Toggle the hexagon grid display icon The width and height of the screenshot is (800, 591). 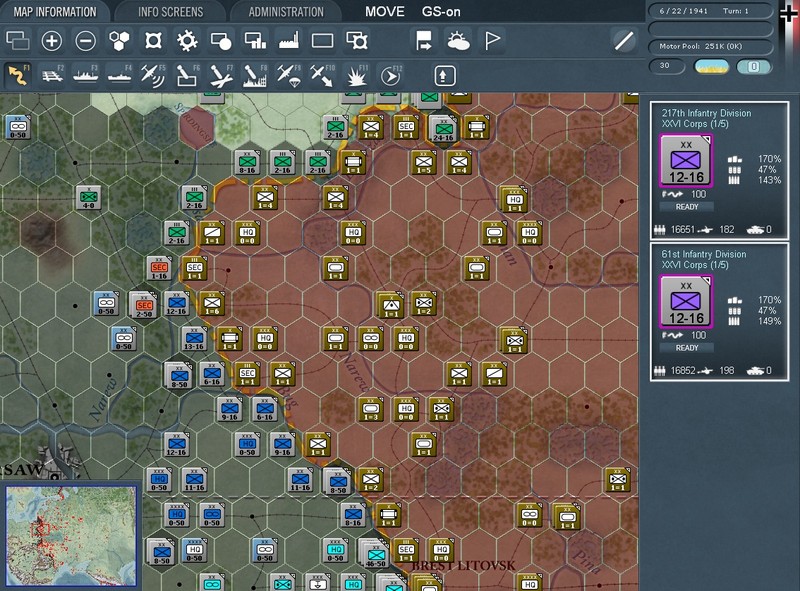click(119, 41)
